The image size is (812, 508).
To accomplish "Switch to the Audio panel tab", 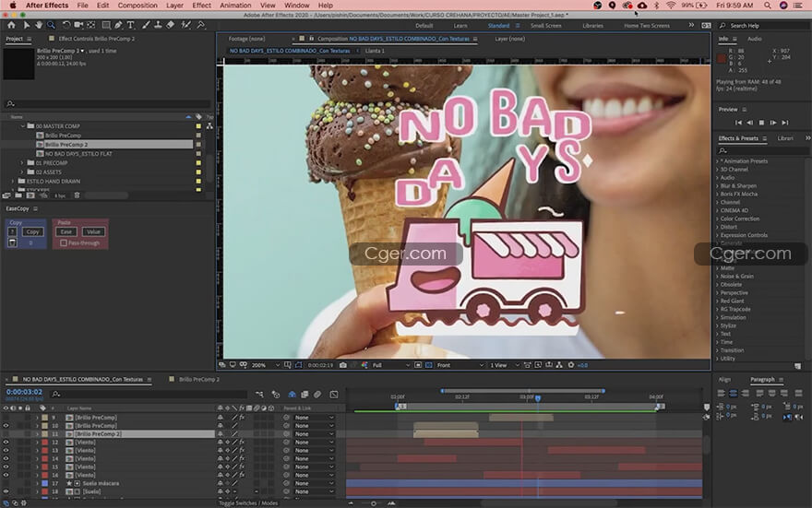I will point(755,39).
